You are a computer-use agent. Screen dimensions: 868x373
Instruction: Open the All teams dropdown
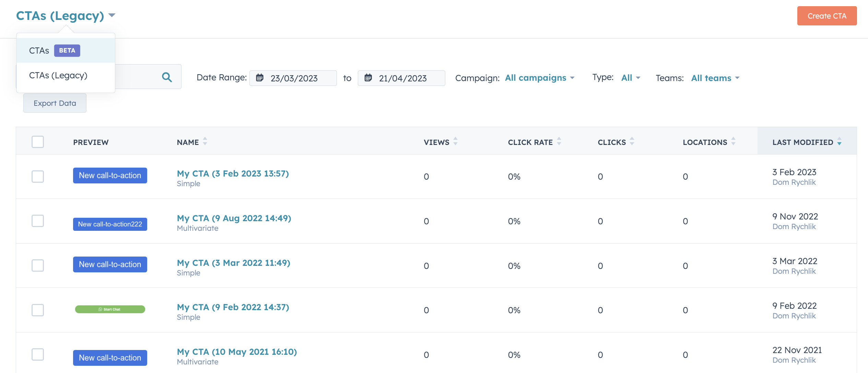pos(715,78)
